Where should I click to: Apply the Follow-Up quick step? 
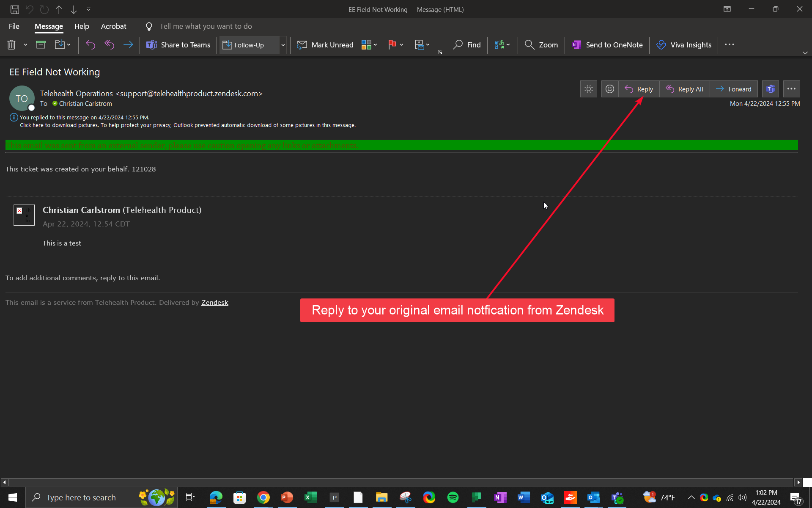coord(249,45)
